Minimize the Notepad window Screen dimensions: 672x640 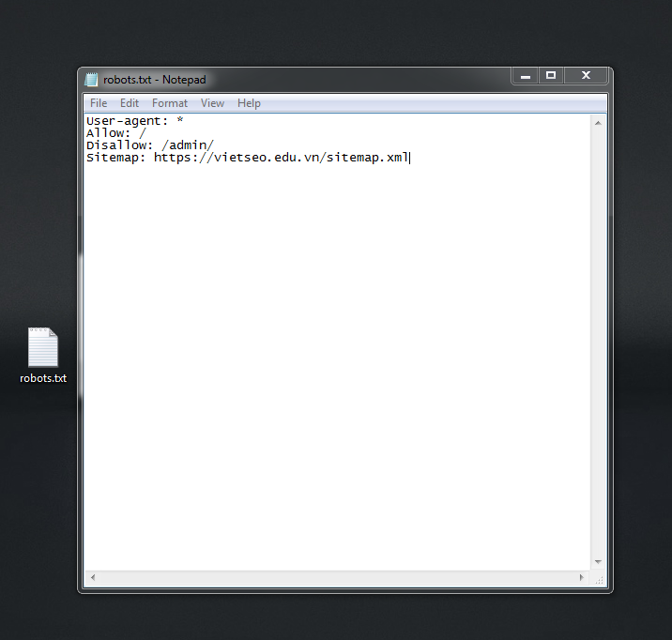click(x=526, y=76)
